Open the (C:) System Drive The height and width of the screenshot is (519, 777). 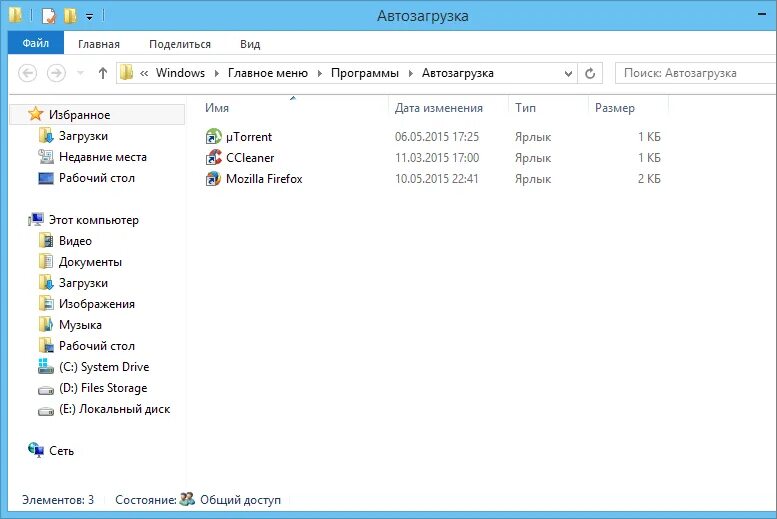(104, 367)
